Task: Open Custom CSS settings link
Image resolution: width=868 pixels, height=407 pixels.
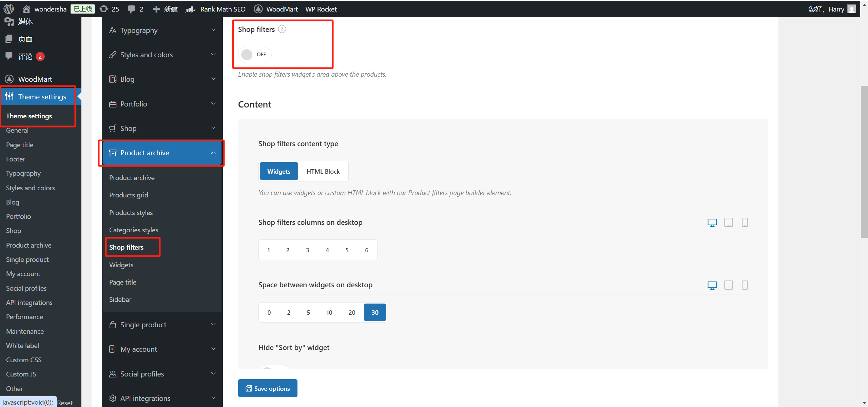Action: (24, 360)
